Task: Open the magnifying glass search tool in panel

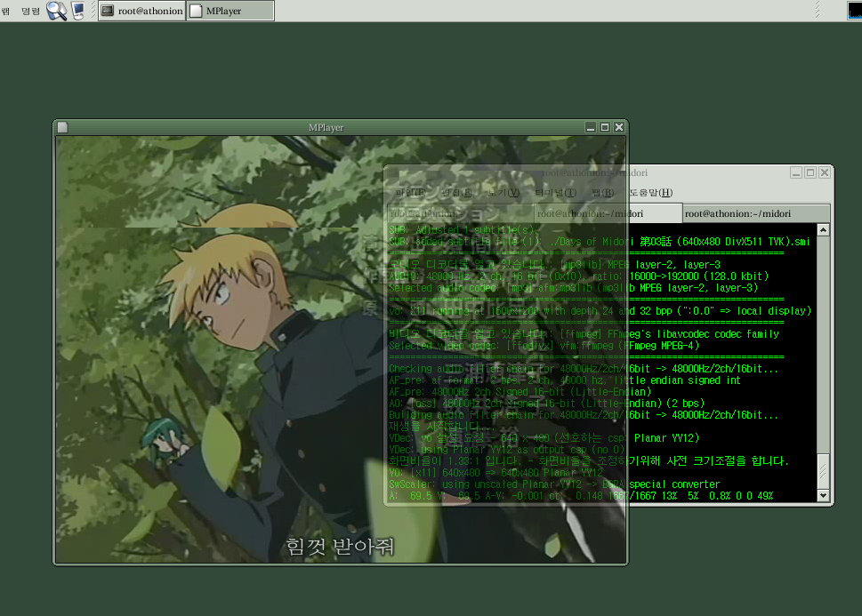Action: point(56,11)
